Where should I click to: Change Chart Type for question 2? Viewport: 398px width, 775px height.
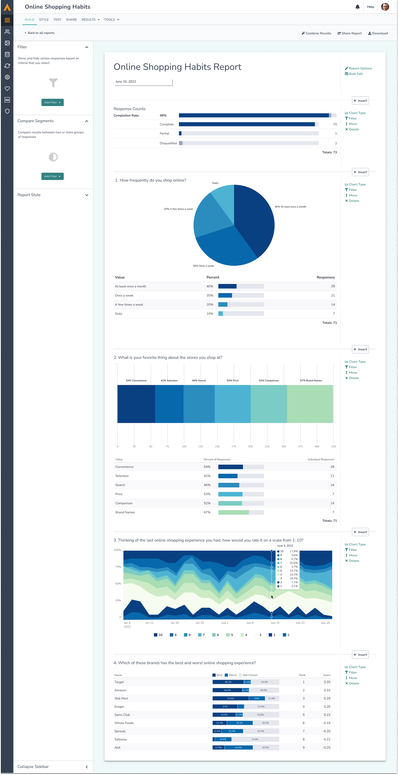355,362
